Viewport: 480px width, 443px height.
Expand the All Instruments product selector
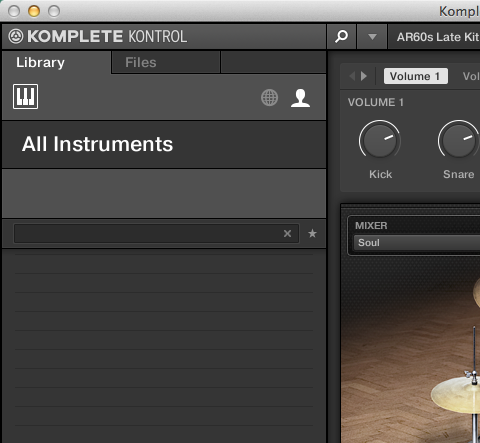pyautogui.click(x=164, y=144)
